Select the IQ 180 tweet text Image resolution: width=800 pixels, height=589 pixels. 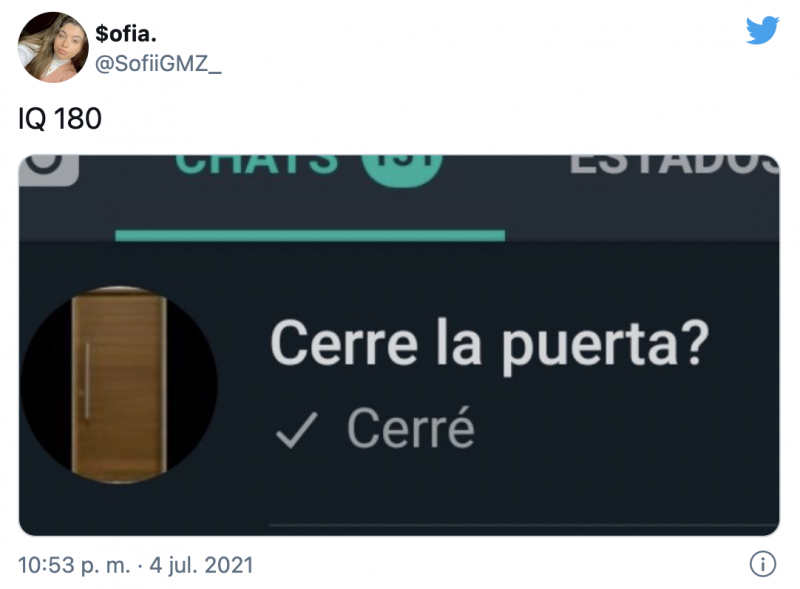point(60,118)
